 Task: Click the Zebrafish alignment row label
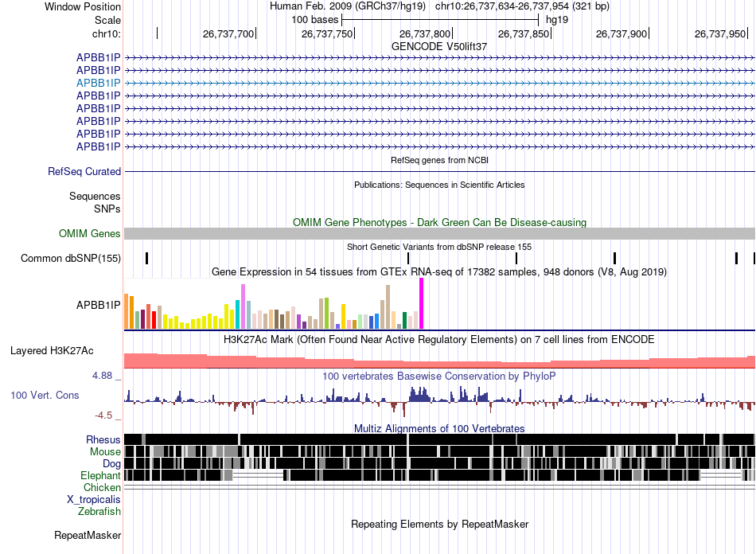99,512
